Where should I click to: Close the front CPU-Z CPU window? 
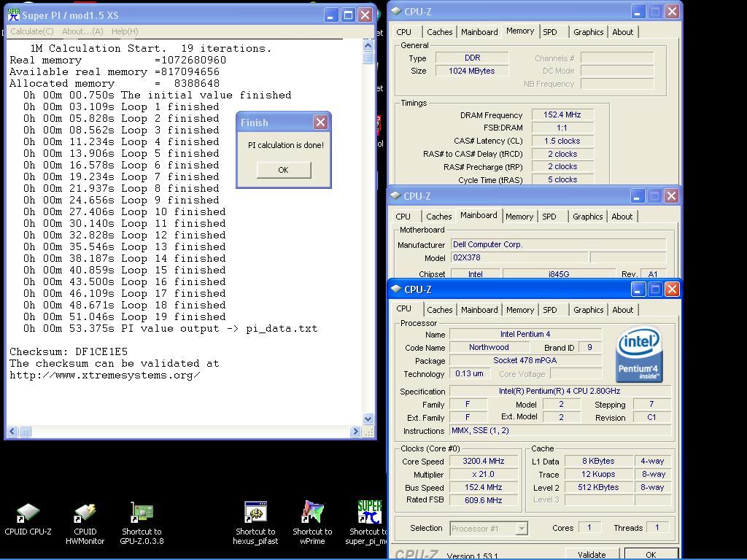tap(672, 289)
